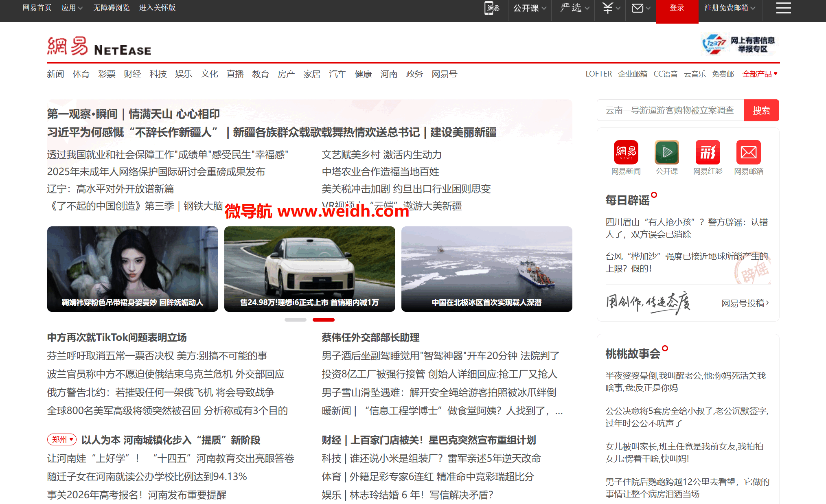Open the 理想i6 car photo thumbnail
This screenshot has height=504, width=826.
310,269
